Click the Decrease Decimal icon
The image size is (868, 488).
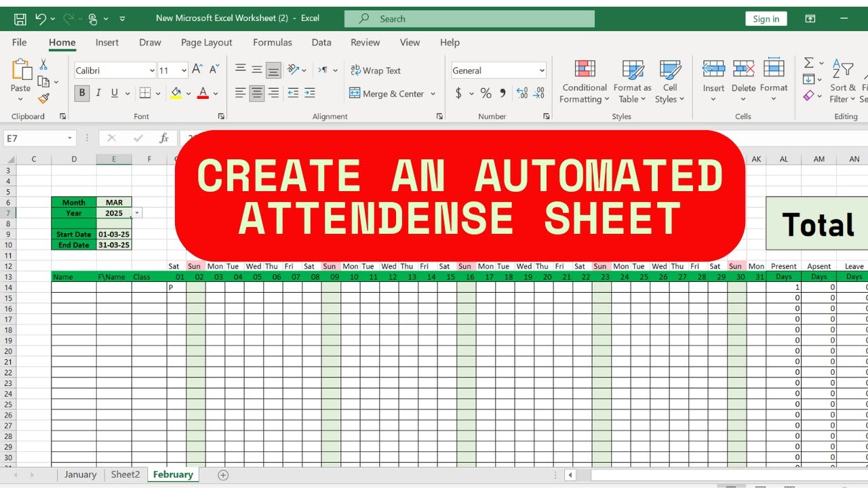540,93
